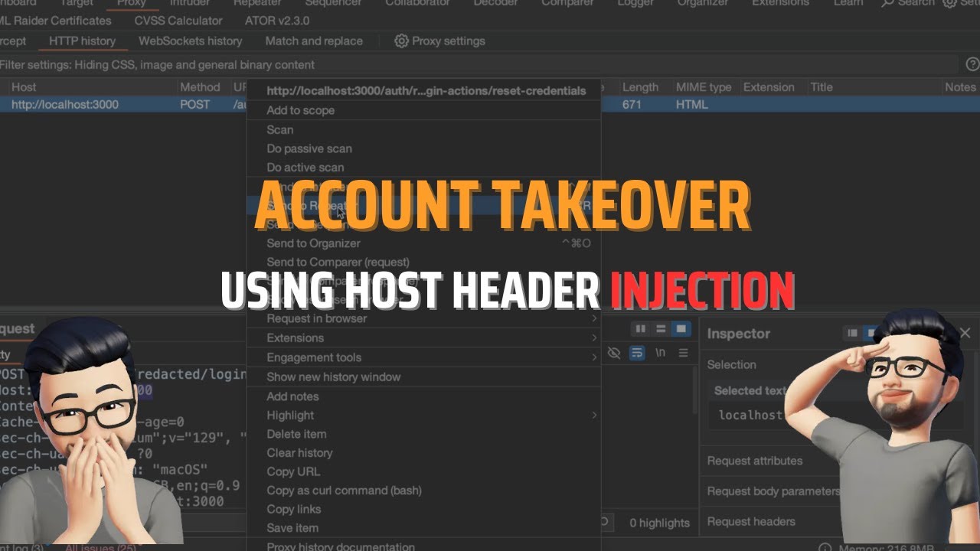980x551 pixels.
Task: Click the 671 length cell
Action: tap(632, 104)
